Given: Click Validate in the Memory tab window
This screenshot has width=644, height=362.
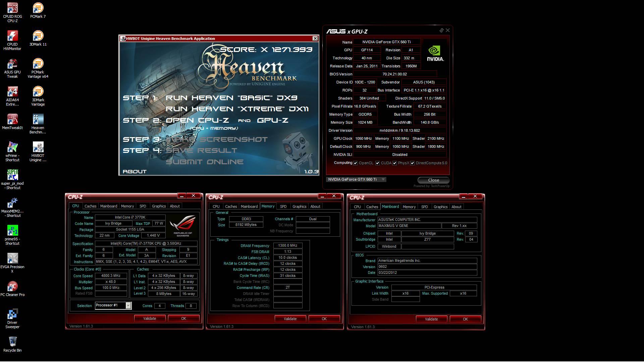Looking at the screenshot, I should point(290,319).
